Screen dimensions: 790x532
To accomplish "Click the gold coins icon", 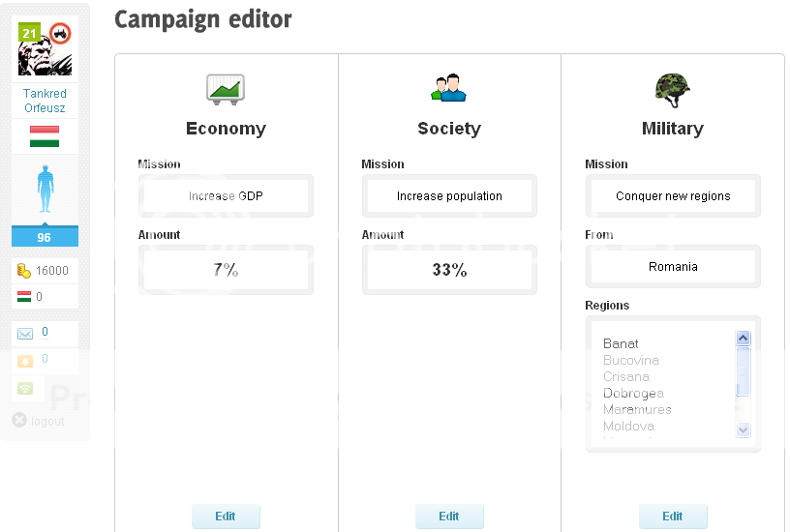I will click(24, 271).
